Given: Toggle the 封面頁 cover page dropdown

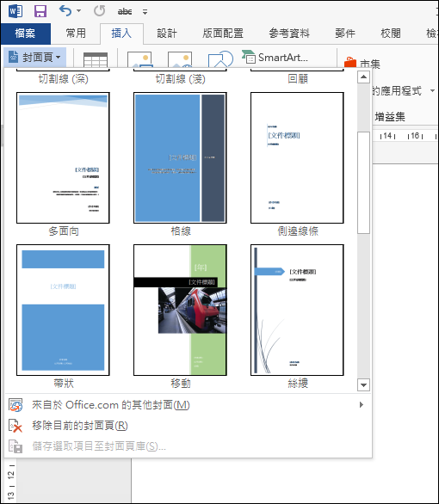Looking at the screenshot, I should point(34,58).
